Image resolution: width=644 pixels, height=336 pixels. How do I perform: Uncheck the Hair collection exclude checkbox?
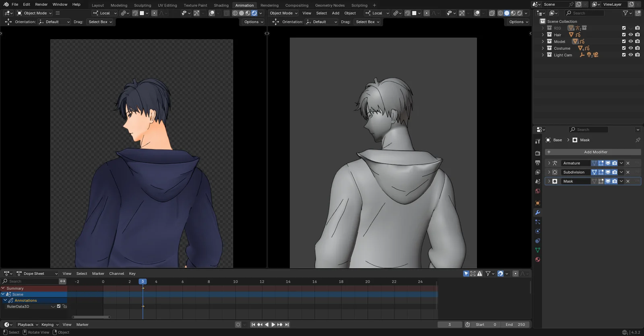tap(624, 35)
